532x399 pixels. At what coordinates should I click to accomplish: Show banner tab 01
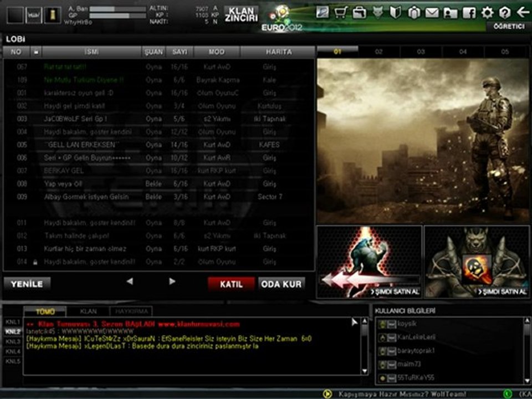[337, 52]
